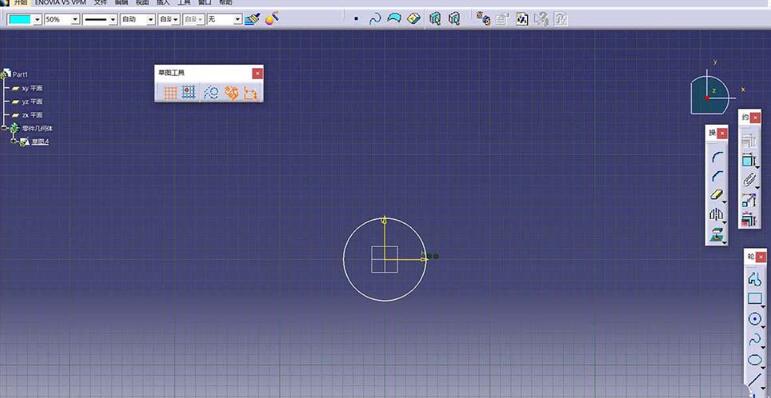The height and width of the screenshot is (398, 771).
Task: Select the xy 平面 plane in tree
Action: pyautogui.click(x=32, y=88)
